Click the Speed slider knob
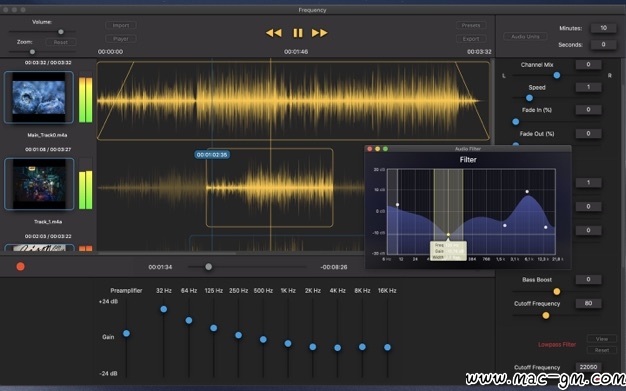The height and width of the screenshot is (391, 626). [x=529, y=98]
